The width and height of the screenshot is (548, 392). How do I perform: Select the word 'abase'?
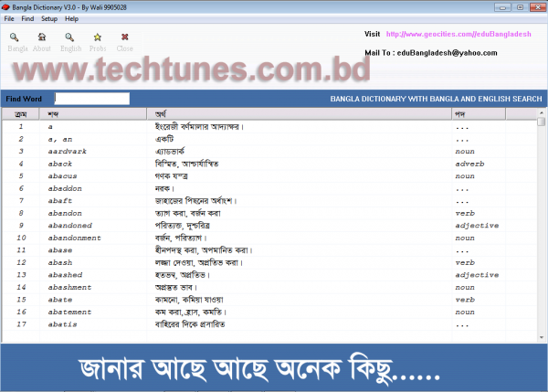(x=60, y=250)
